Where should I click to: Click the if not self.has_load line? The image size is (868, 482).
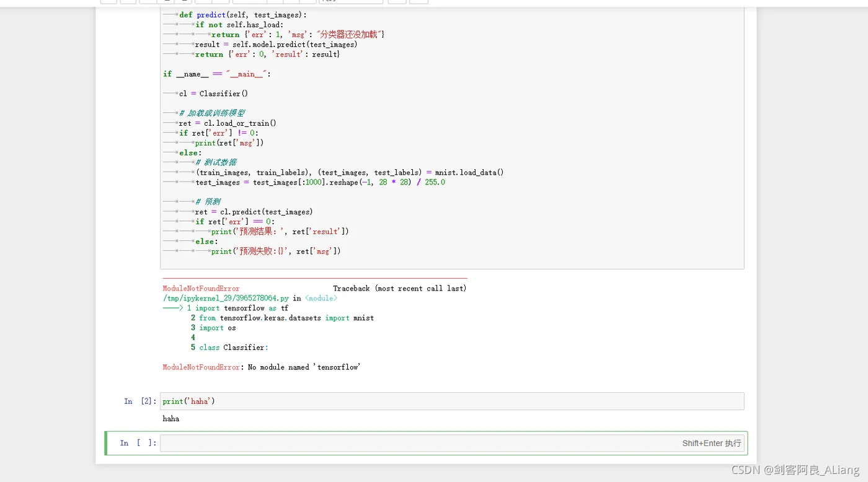239,25
